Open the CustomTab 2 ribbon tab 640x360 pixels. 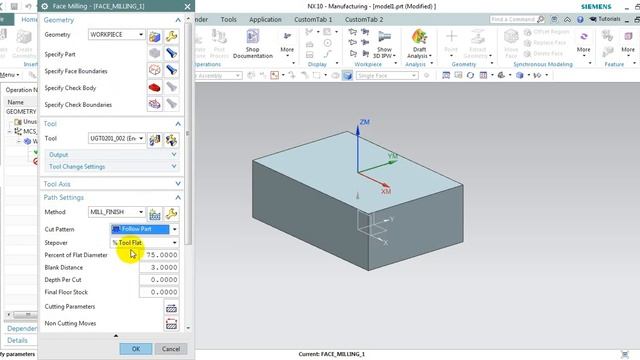(364, 20)
